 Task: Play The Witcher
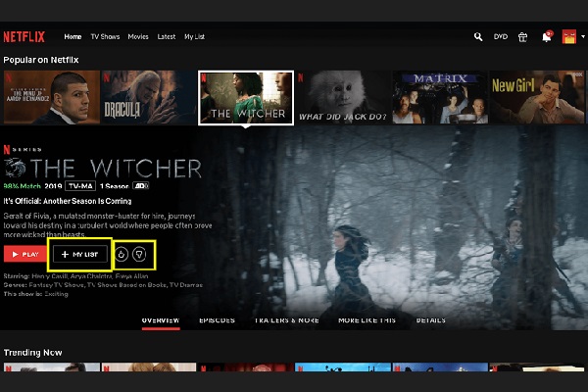[x=25, y=255]
